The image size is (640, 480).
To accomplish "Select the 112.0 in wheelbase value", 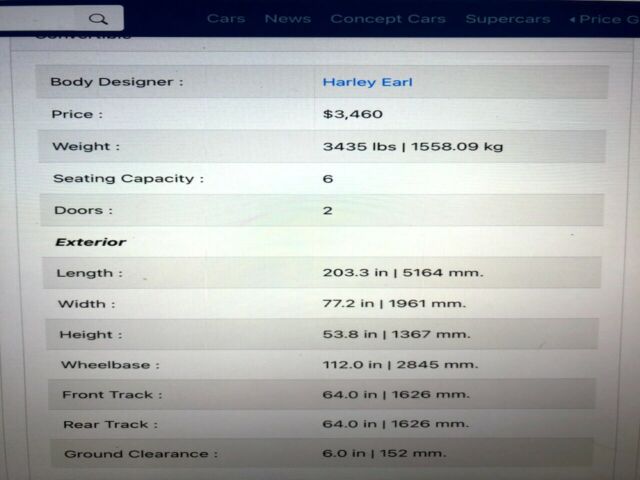I will pos(400,364).
